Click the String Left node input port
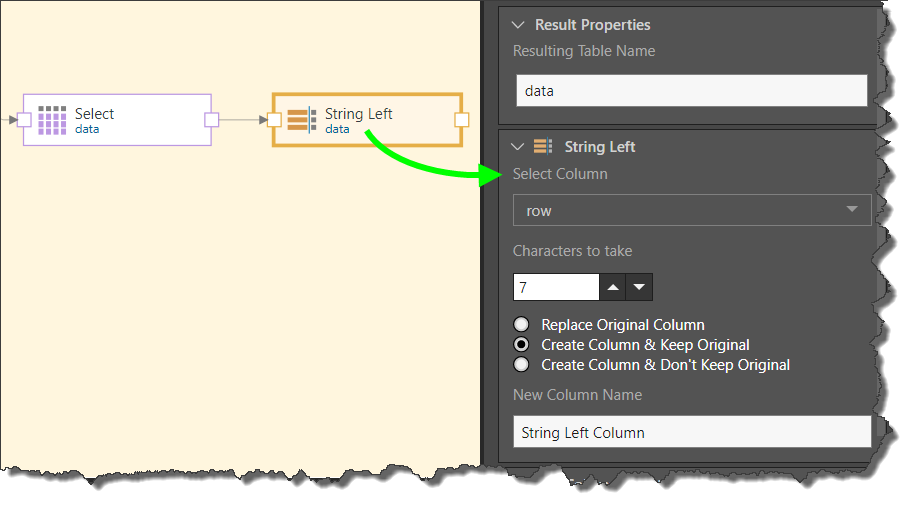The image size is (916, 507). tap(274, 120)
